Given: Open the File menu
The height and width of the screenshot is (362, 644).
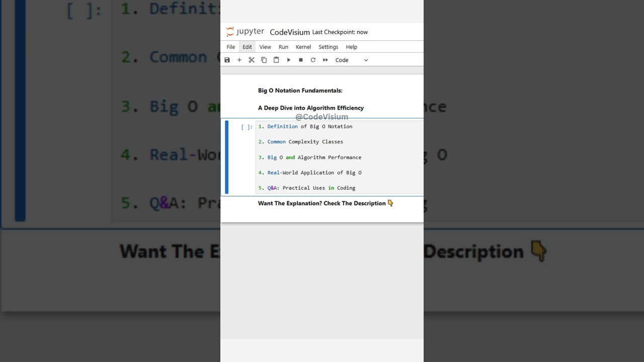Looking at the screenshot, I should coord(230,47).
